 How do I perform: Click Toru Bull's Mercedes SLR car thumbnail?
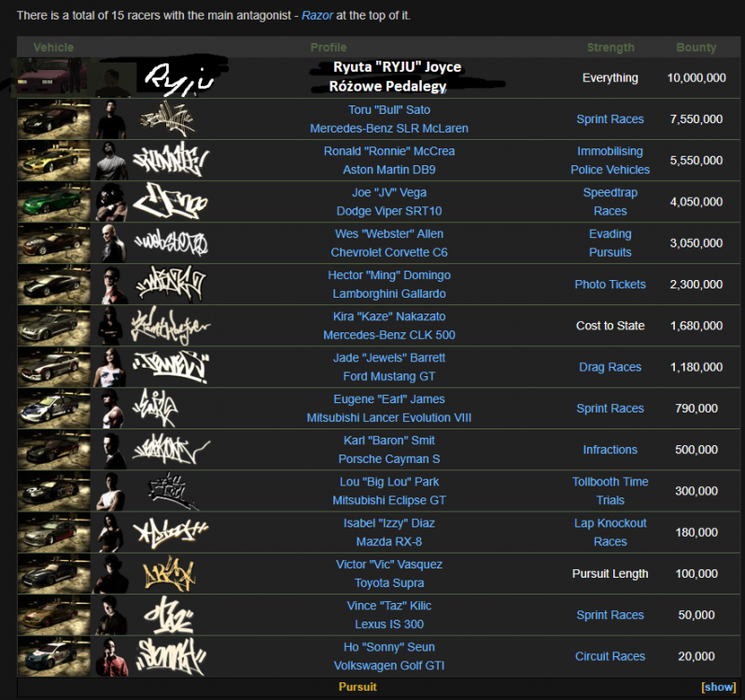(x=54, y=119)
